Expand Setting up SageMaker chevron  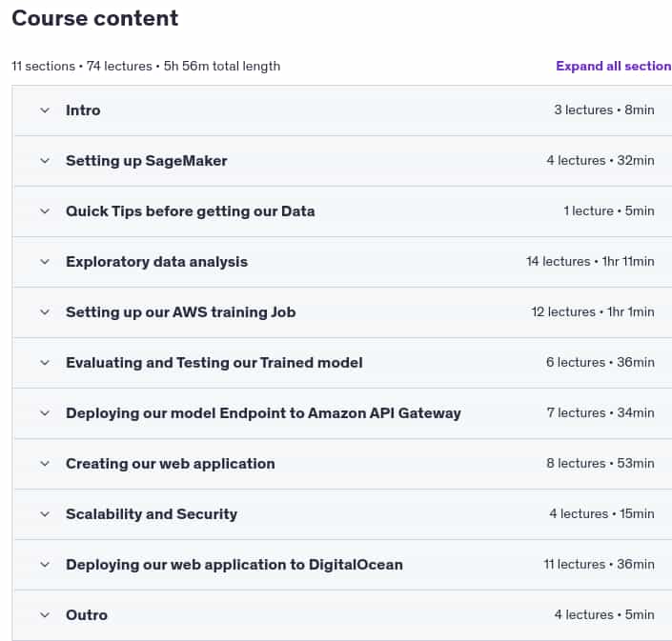[45, 161]
